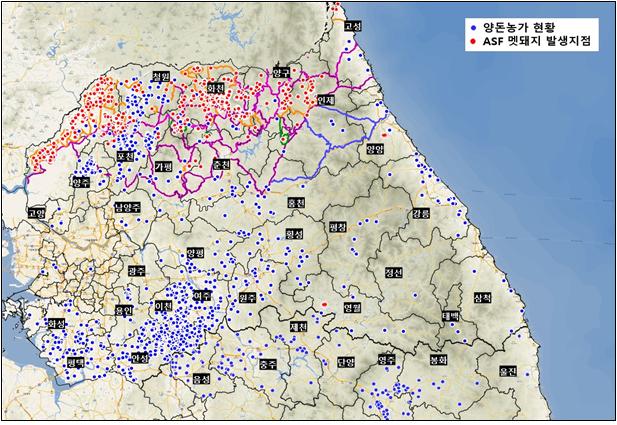Viewport: 617px width, 425px height.
Task: Click the 포천 city label
Action: click(x=126, y=157)
